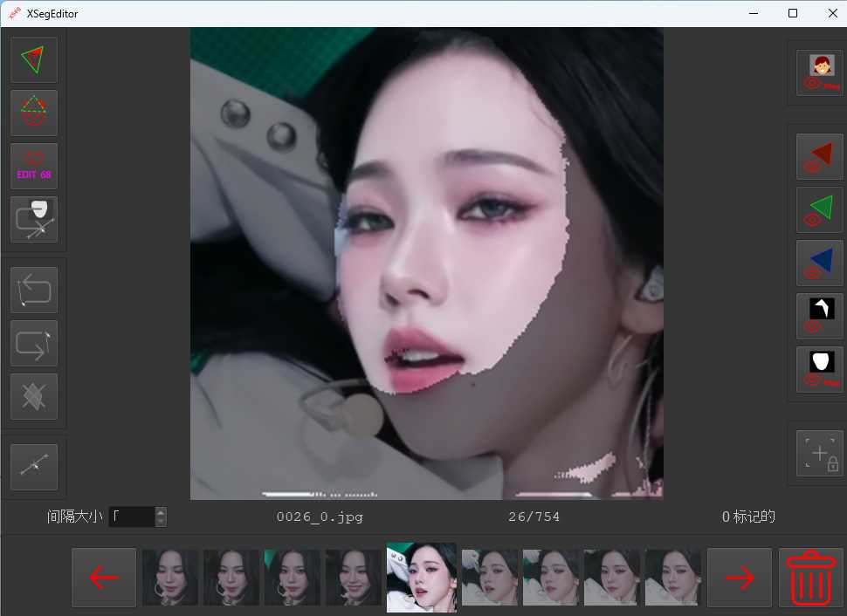Click the diagonal line point tool
Image resolution: width=847 pixels, height=616 pixels.
[x=33, y=467]
